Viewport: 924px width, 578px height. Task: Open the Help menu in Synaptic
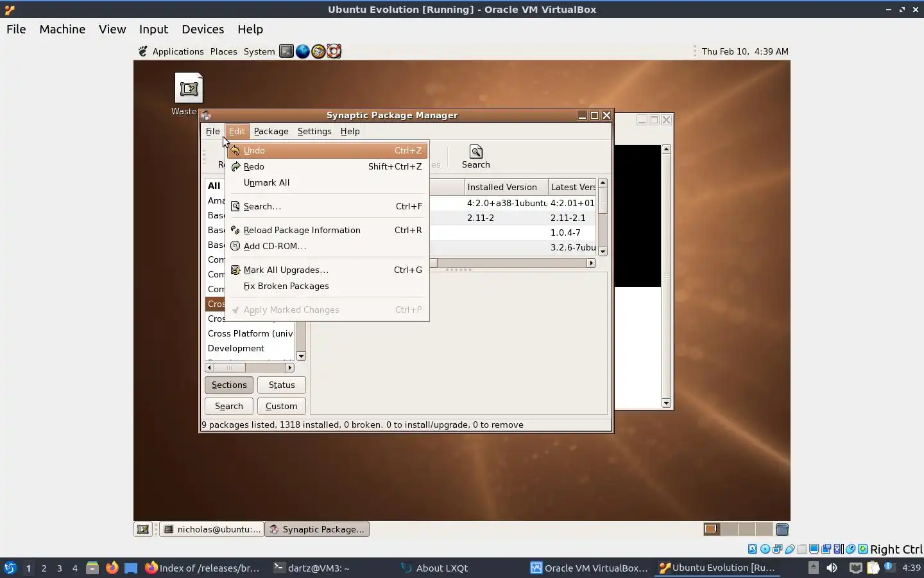click(350, 131)
